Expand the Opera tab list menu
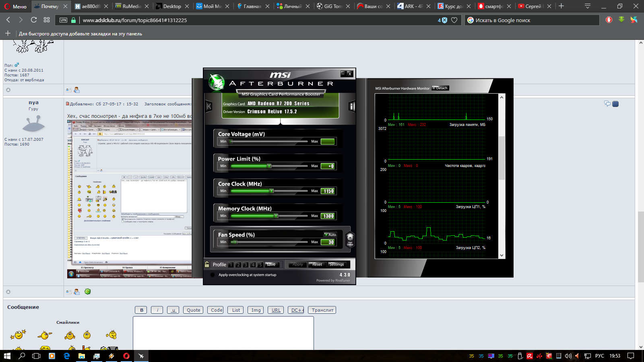The width and height of the screenshot is (644, 362). click(587, 6)
